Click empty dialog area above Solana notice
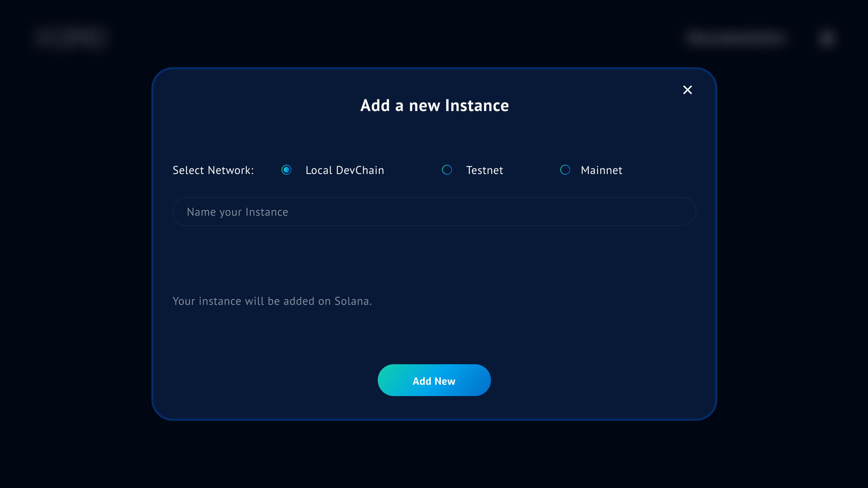Screen dimensions: 868x488 (x=434, y=262)
